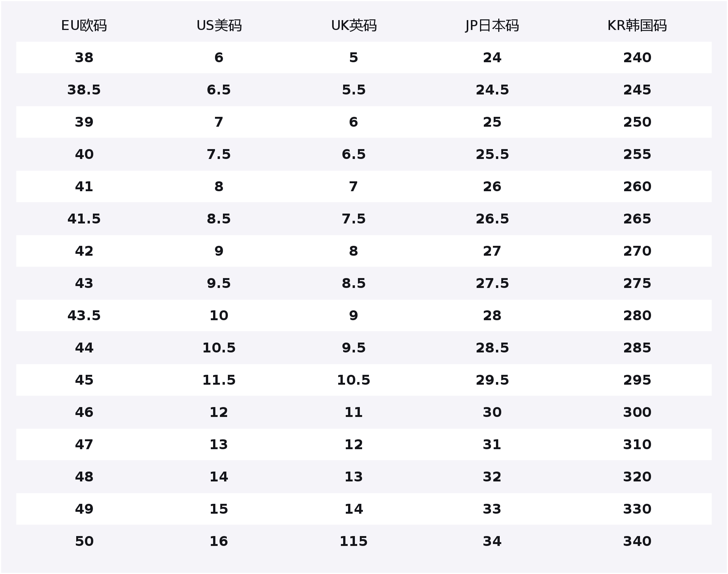Click EU size 50 cell
This screenshot has width=728, height=574.
click(x=84, y=541)
